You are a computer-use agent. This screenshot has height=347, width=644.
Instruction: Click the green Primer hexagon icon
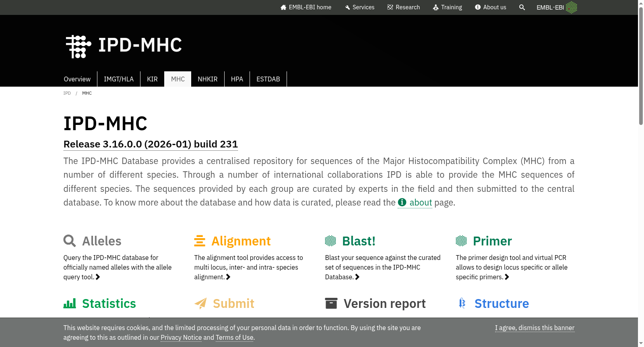click(461, 241)
